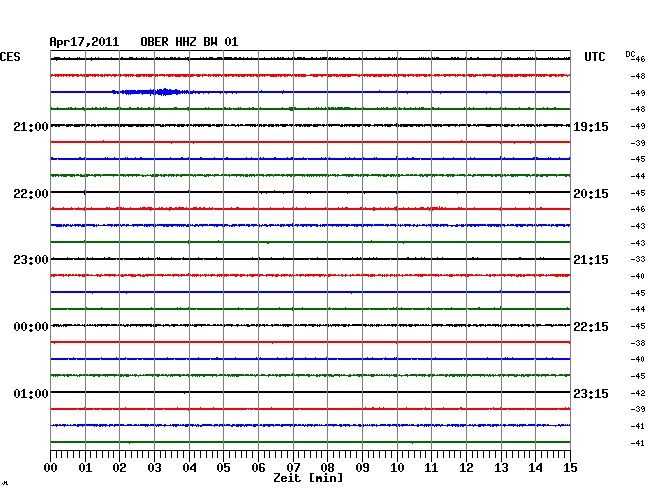Screen dimensions: 650x494
Task: Click the 14 minute axis label
Action: 535,468
